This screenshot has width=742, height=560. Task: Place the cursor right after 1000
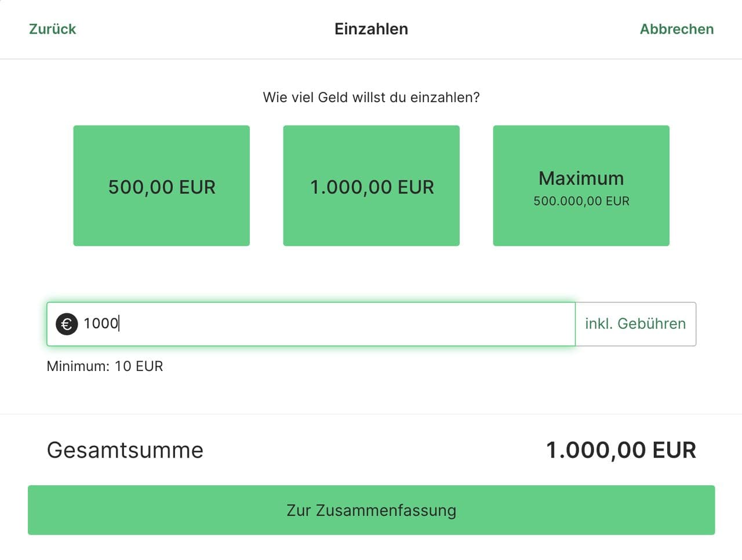(119, 323)
